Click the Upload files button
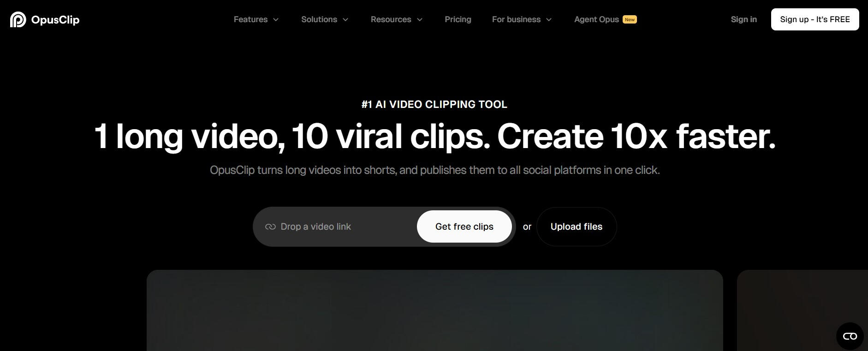868x351 pixels. 576,226
